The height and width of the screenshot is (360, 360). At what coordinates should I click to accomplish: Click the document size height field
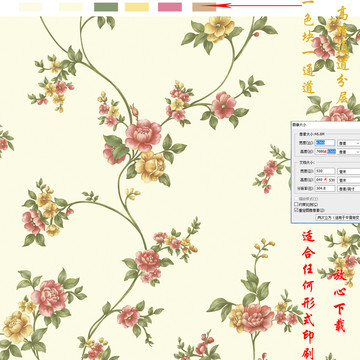pyautogui.click(x=325, y=180)
